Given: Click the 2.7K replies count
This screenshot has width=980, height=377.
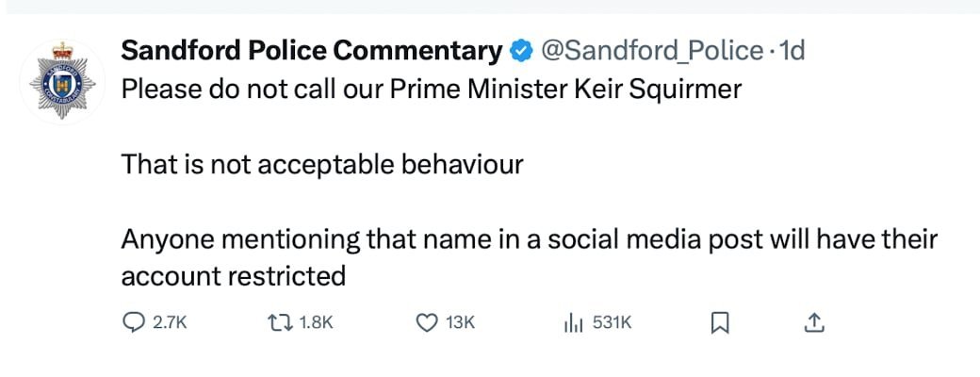Looking at the screenshot, I should point(170,323).
